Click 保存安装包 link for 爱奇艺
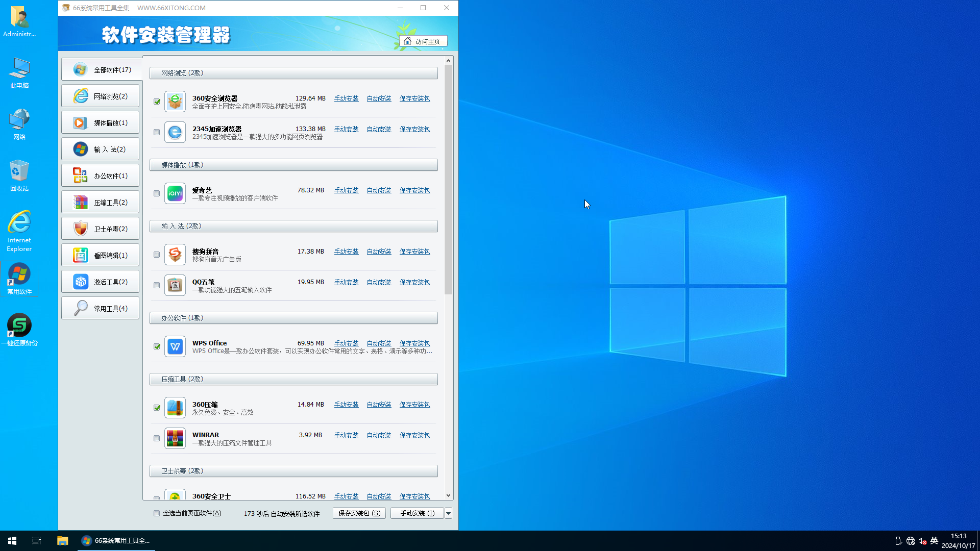 [414, 190]
